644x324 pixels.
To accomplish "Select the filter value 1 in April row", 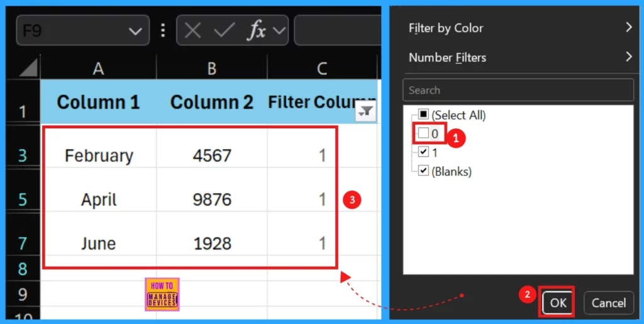I will tap(322, 199).
